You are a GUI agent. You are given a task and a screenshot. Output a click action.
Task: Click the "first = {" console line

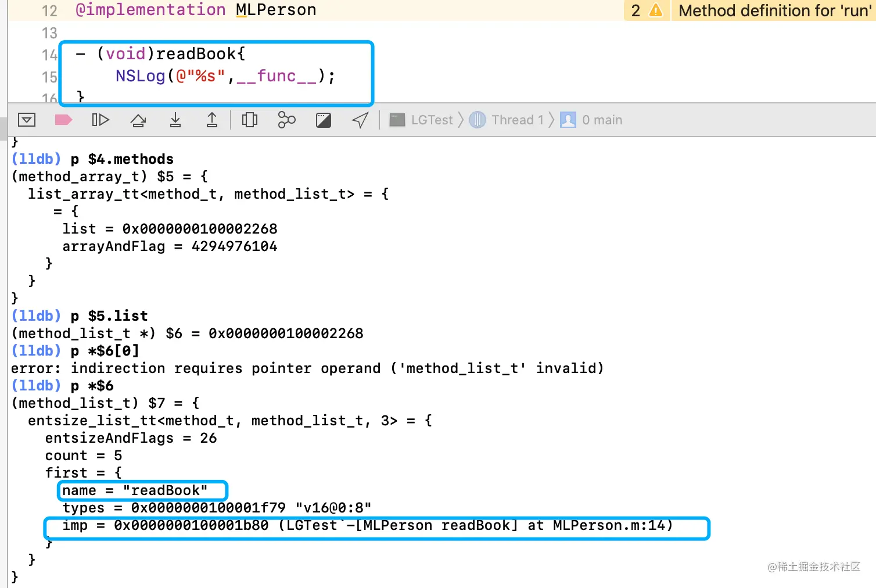tap(84, 472)
